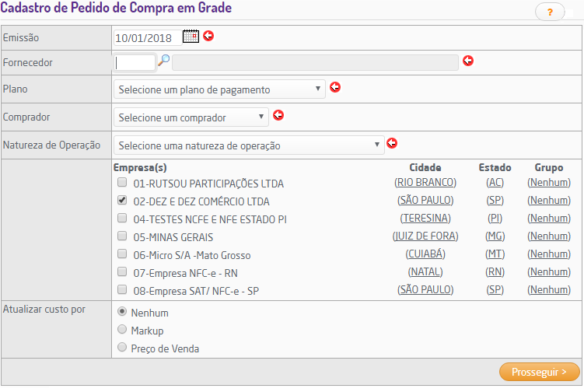Open the Natureza de Operação dropdown

tap(249, 145)
